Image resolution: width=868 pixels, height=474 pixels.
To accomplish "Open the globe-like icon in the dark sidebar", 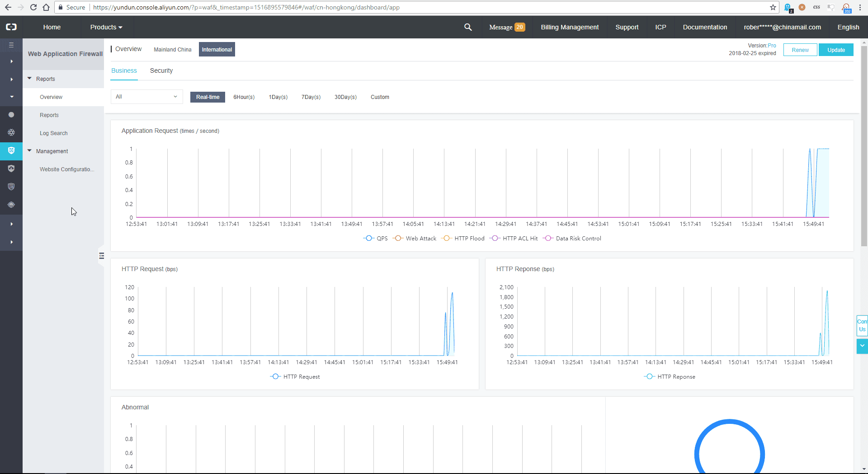I will coord(11,205).
